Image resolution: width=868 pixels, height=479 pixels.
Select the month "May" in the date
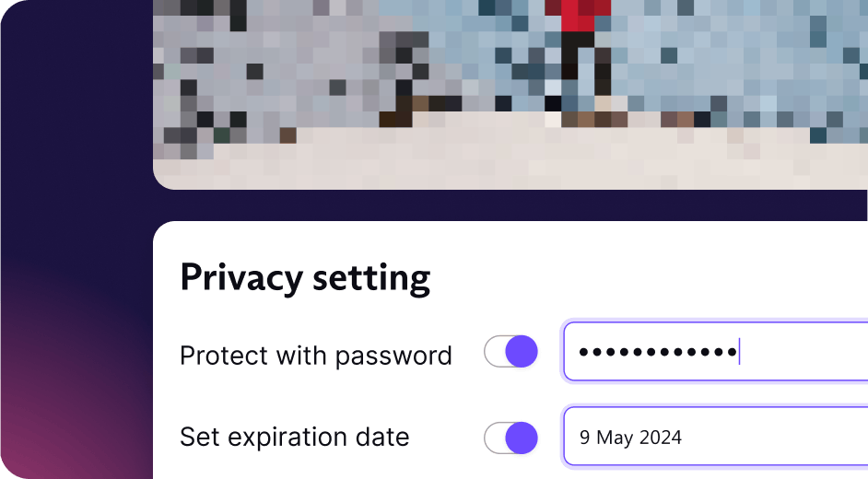coord(615,438)
